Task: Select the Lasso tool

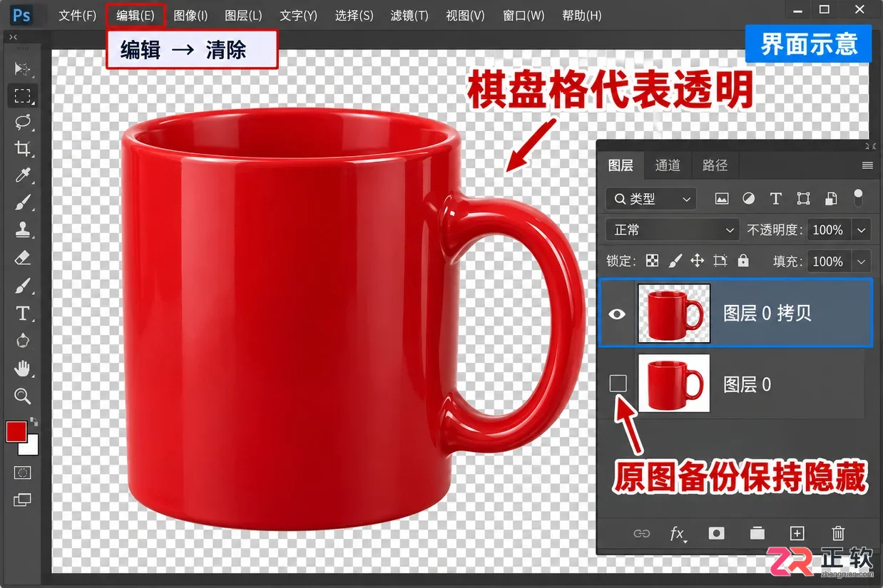Action: 23,122
